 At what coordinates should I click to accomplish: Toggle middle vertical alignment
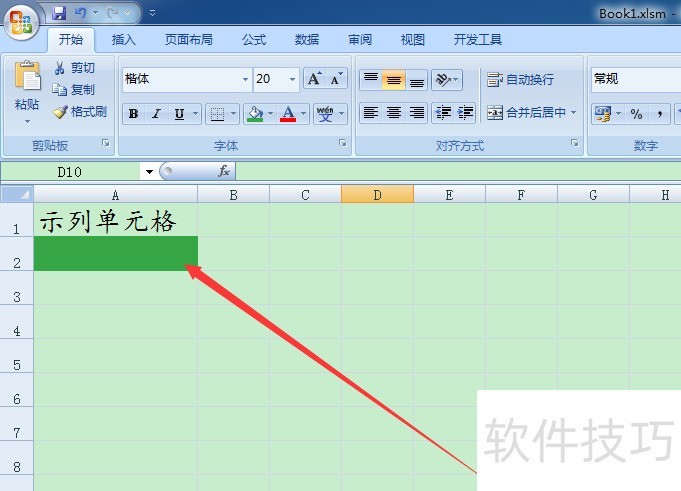(x=393, y=79)
